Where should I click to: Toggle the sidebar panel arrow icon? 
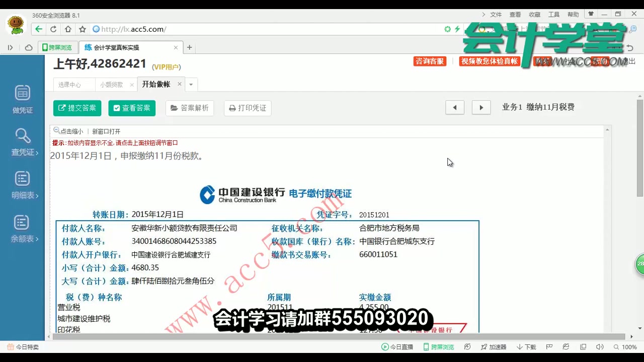pyautogui.click(x=10, y=48)
